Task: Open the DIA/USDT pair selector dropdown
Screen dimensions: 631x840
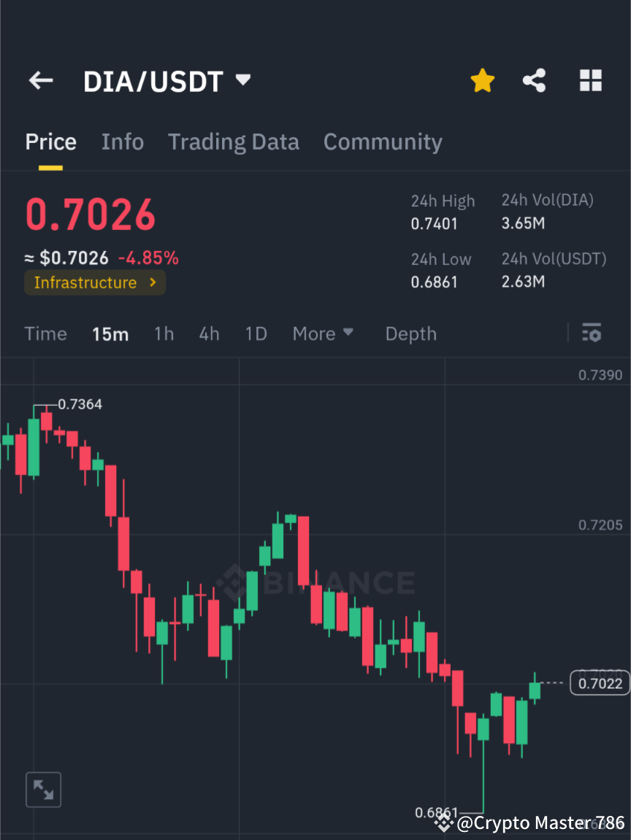Action: (x=242, y=80)
